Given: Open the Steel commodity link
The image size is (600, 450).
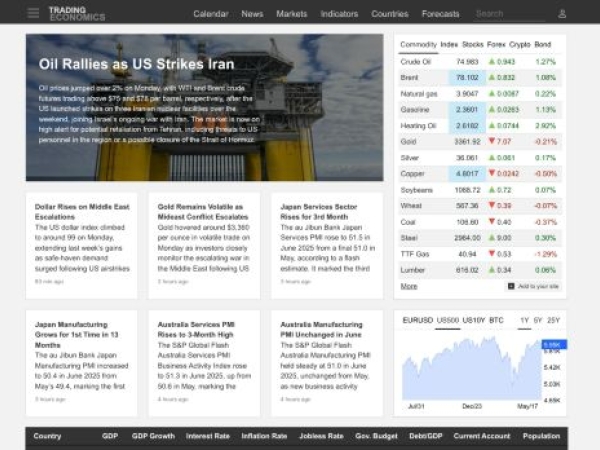Looking at the screenshot, I should tap(409, 238).
